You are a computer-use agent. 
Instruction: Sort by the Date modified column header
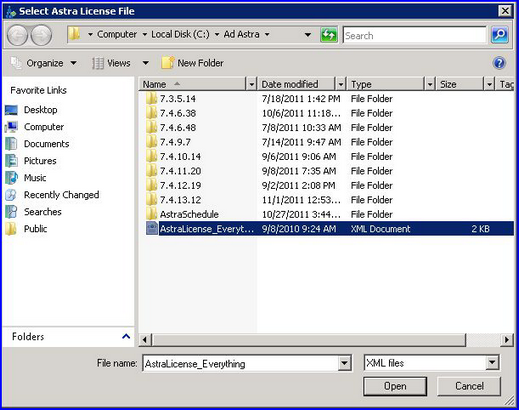(x=297, y=84)
